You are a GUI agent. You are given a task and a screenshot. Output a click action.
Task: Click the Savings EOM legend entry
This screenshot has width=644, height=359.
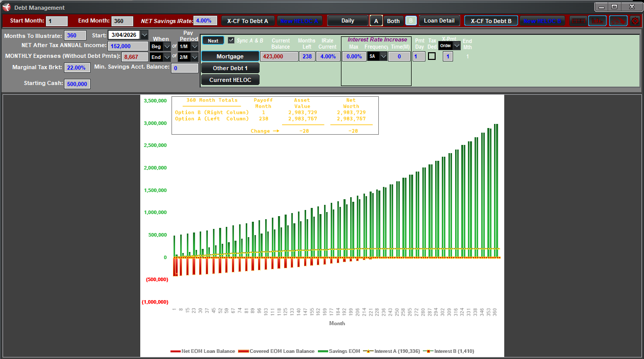point(339,351)
